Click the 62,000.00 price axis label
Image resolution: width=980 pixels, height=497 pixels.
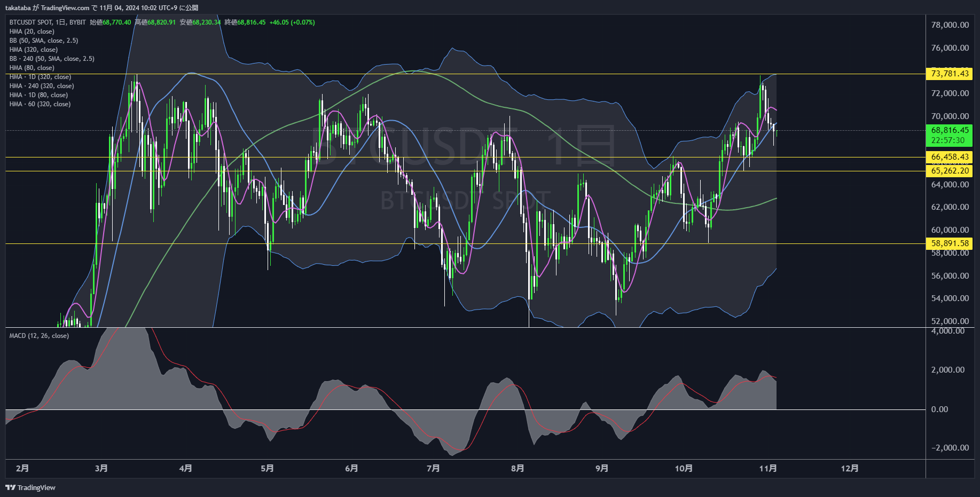pos(950,207)
